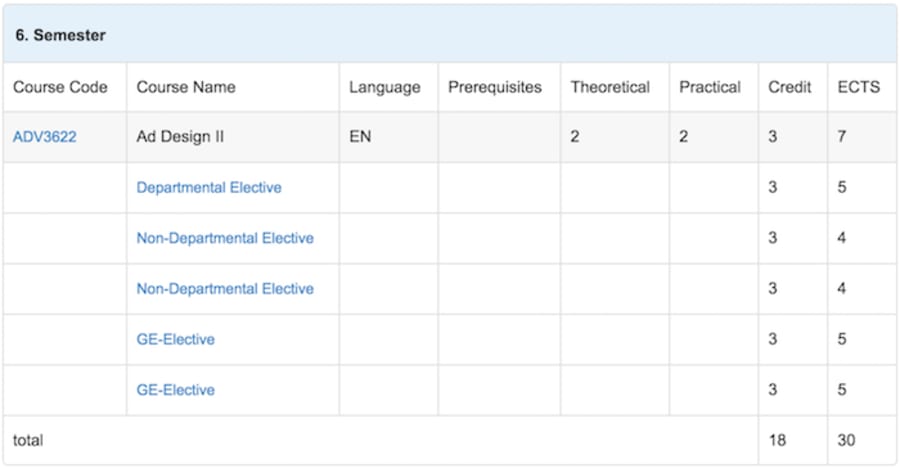Open the upper GE-Elective link

coord(176,339)
